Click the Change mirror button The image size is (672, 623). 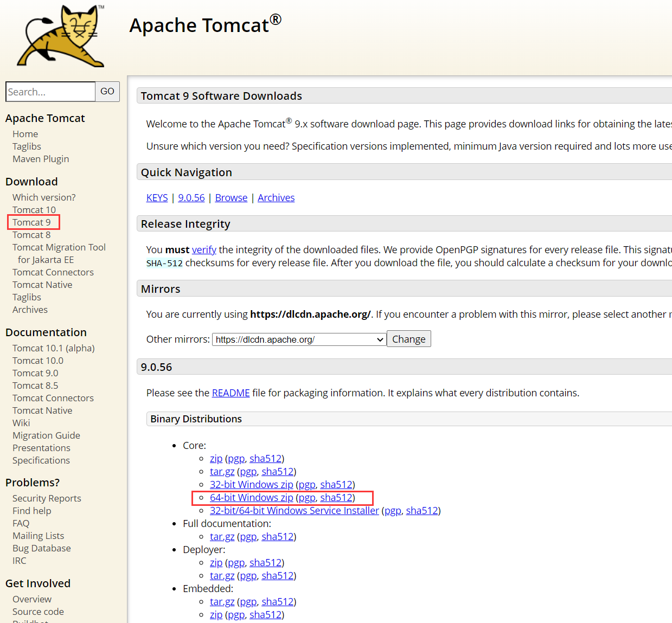[409, 339]
